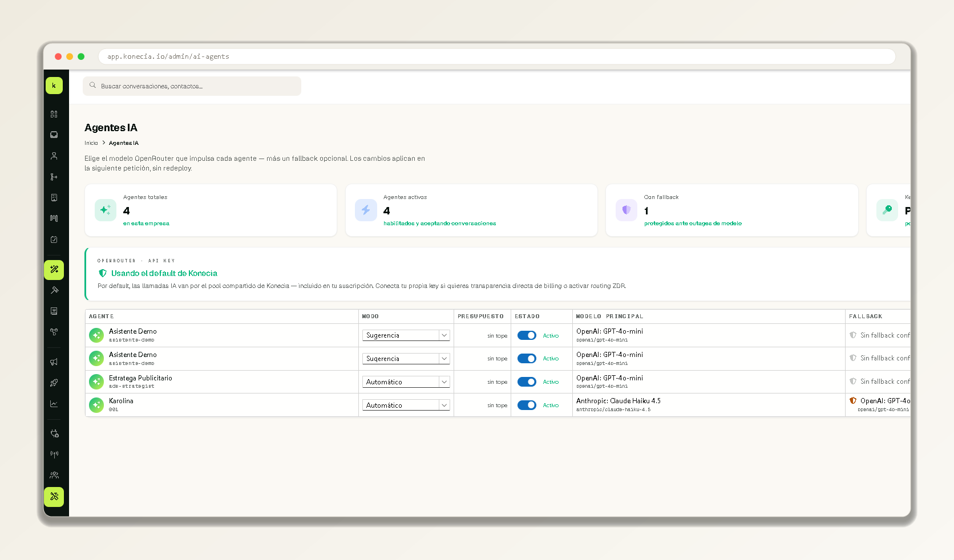
Task: Open the connected nodes icon in sidebar
Action: [54, 332]
